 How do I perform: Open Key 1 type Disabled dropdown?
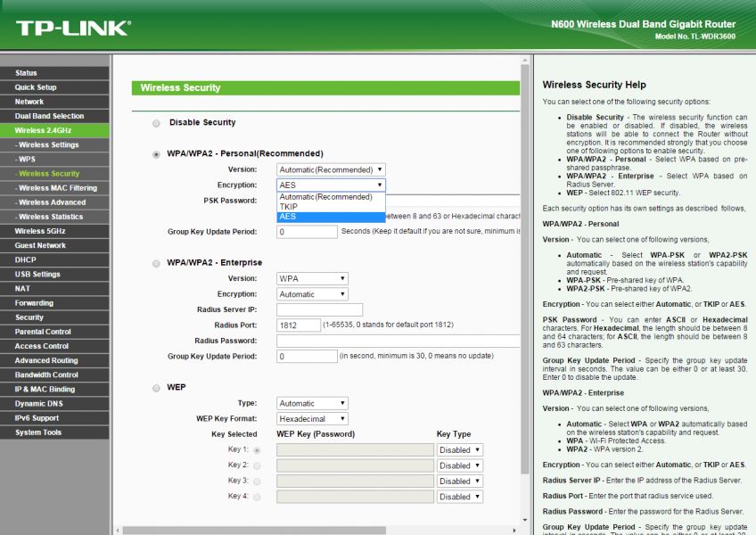coord(459,450)
